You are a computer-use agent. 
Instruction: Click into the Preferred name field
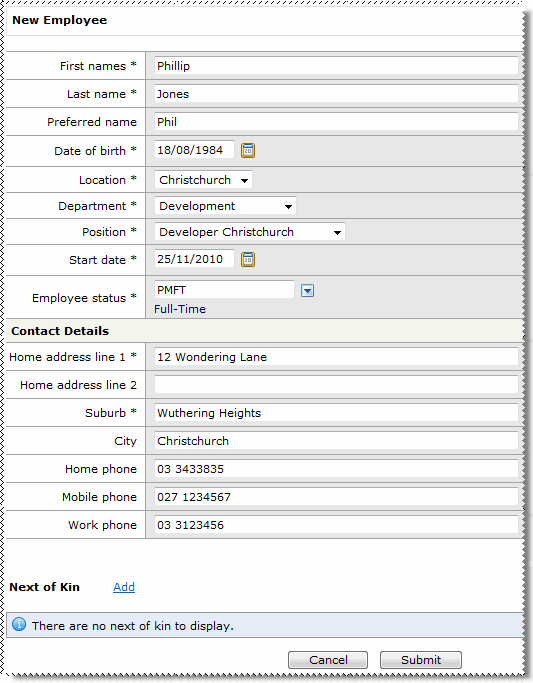pos(336,122)
